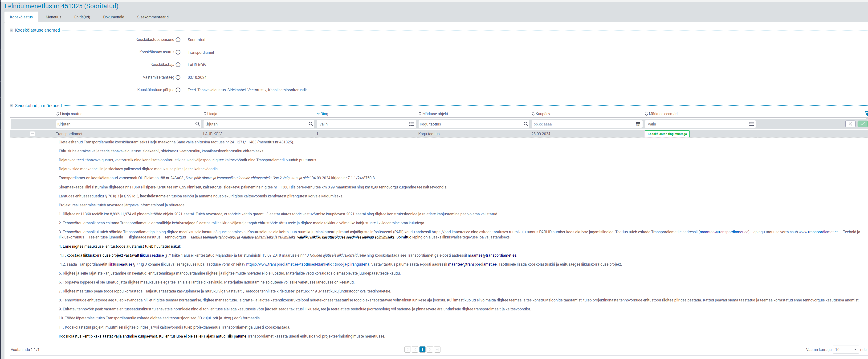Click search icon in Lisaja filter
The width and height of the screenshot is (868, 359).
point(311,124)
